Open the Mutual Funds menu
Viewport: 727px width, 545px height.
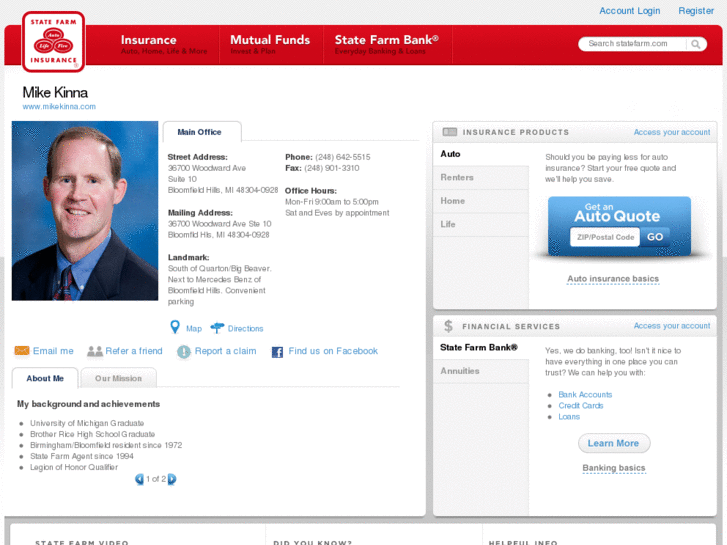(x=270, y=45)
